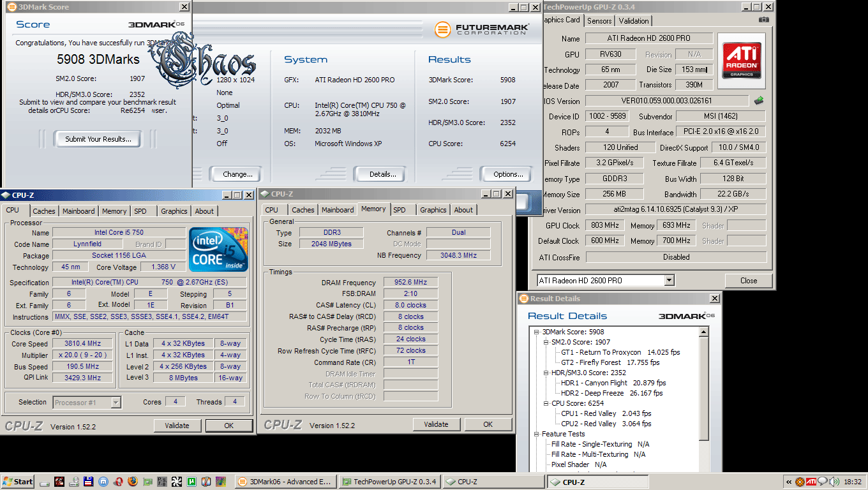Image resolution: width=868 pixels, height=490 pixels.
Task: Click the Start button
Action: (x=17, y=482)
